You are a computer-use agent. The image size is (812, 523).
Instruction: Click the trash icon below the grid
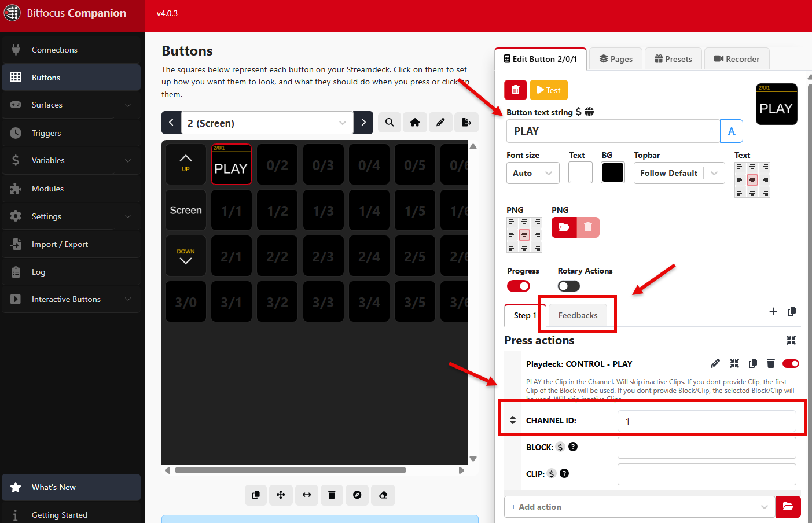pyautogui.click(x=332, y=495)
